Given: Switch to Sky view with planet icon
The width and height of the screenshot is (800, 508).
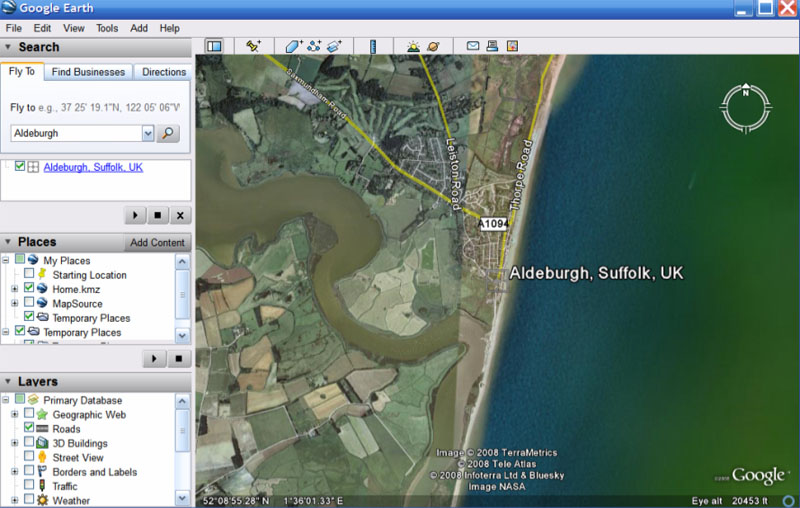Looking at the screenshot, I should [x=433, y=46].
